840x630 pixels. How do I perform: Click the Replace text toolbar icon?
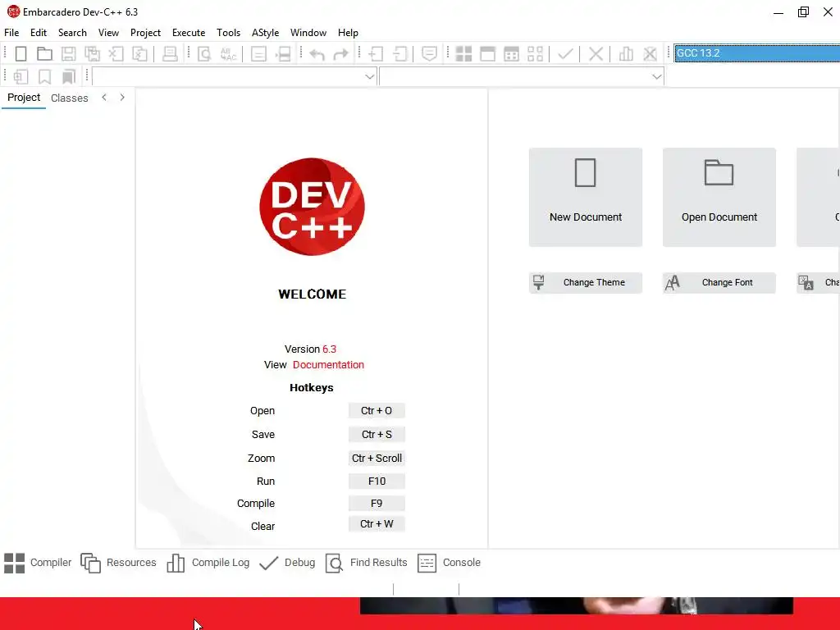[228, 53]
